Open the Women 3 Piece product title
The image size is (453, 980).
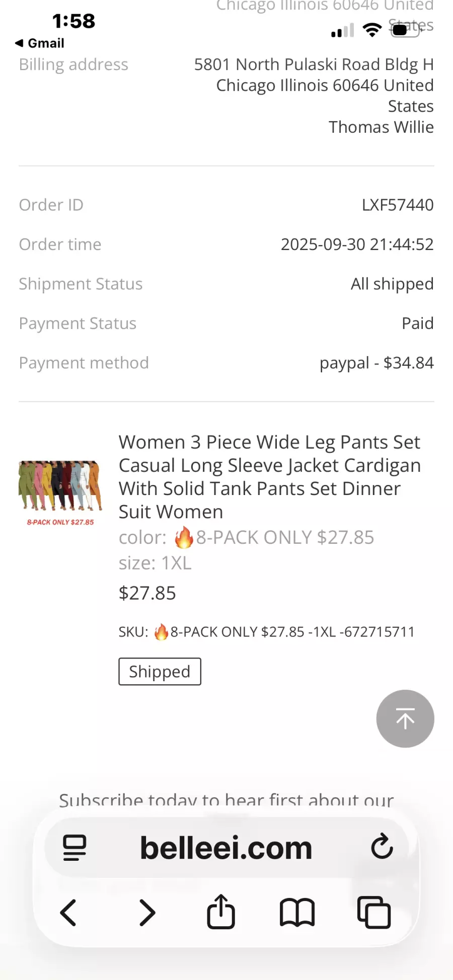pyautogui.click(x=269, y=476)
